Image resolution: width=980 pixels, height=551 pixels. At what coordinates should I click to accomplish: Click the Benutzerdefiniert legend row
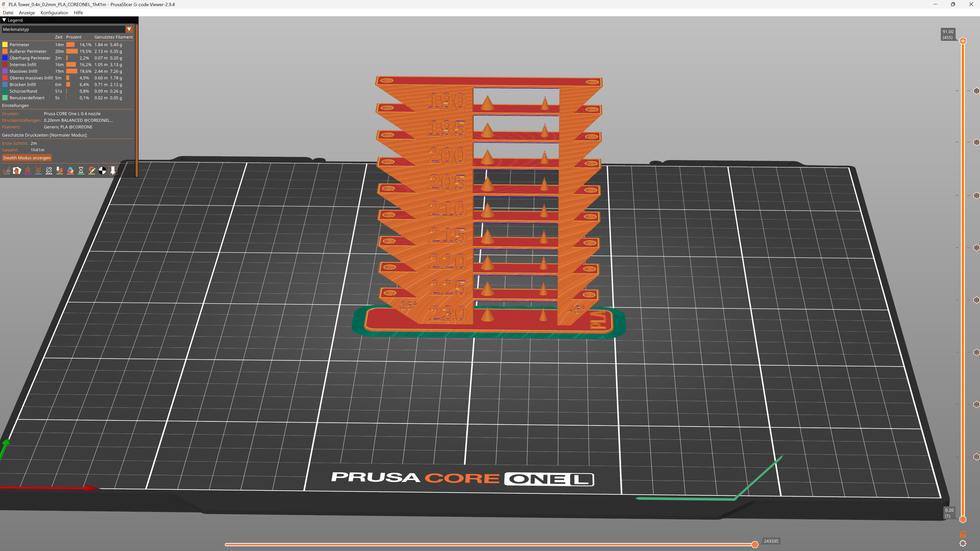coord(67,98)
